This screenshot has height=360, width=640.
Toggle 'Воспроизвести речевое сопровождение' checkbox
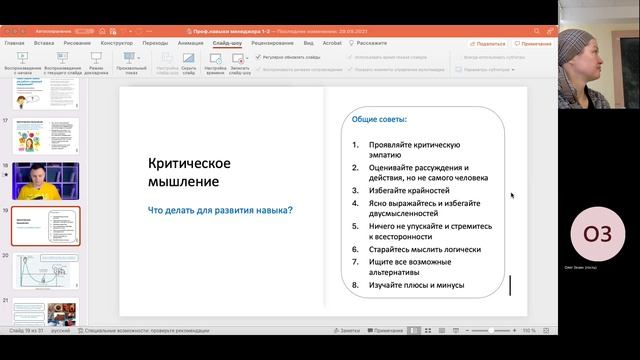(x=258, y=69)
